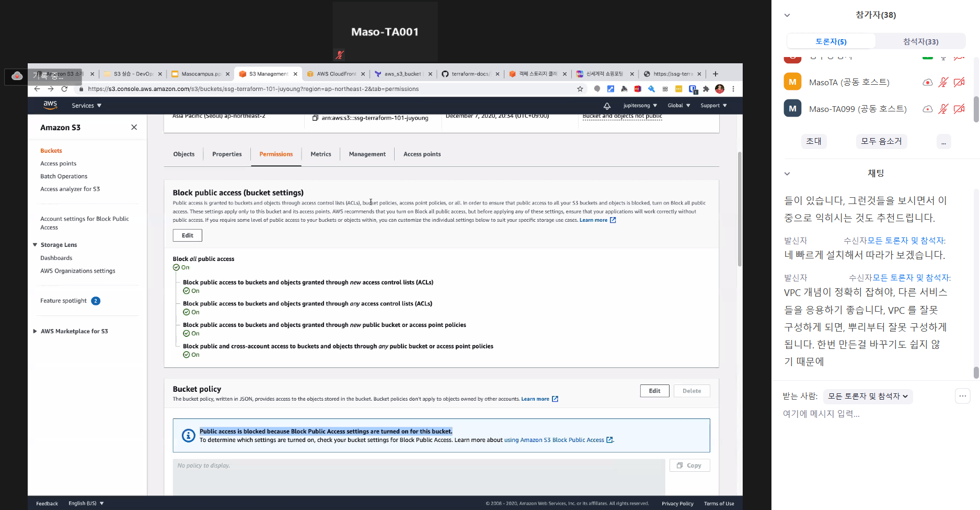
Task: Open the 받는 사람 recipient dropdown
Action: 867,396
